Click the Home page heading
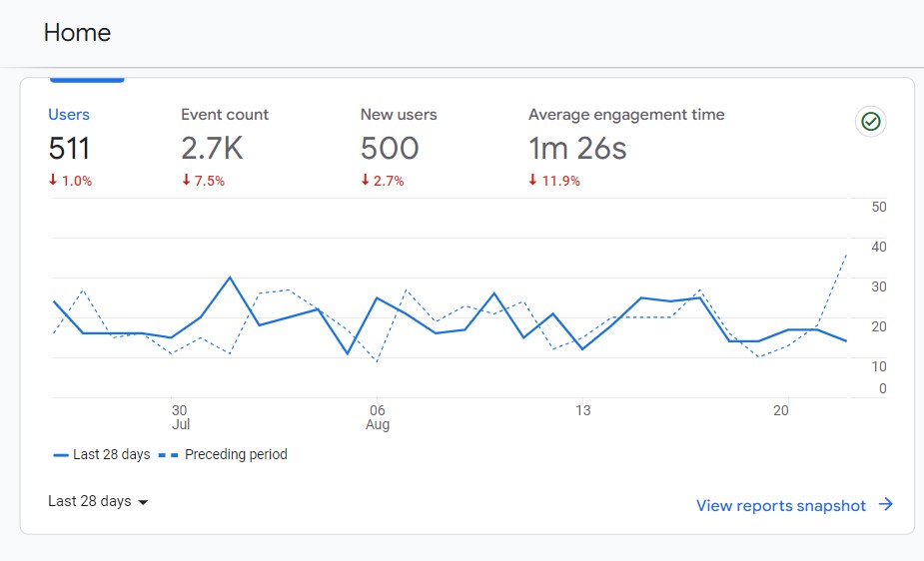This screenshot has width=924, height=561. 77,33
